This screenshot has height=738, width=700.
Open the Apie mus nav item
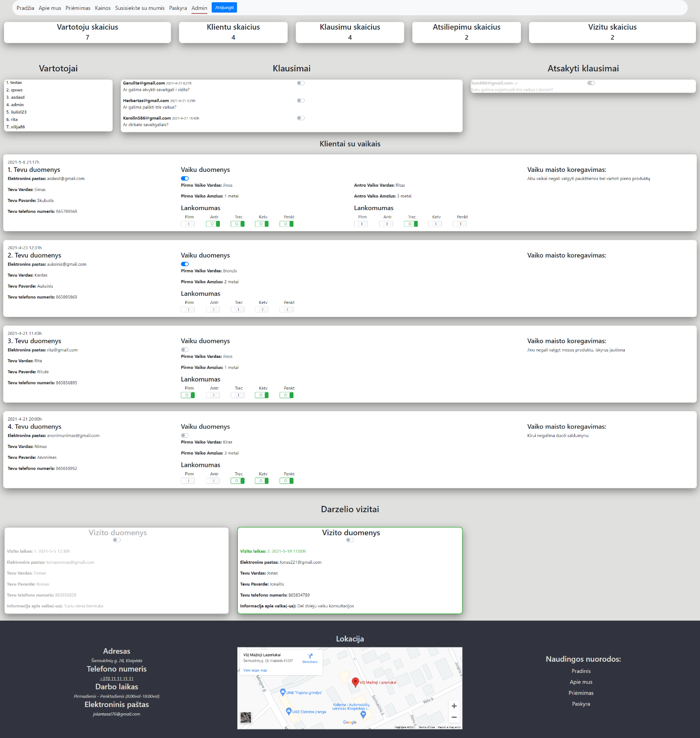coord(50,8)
